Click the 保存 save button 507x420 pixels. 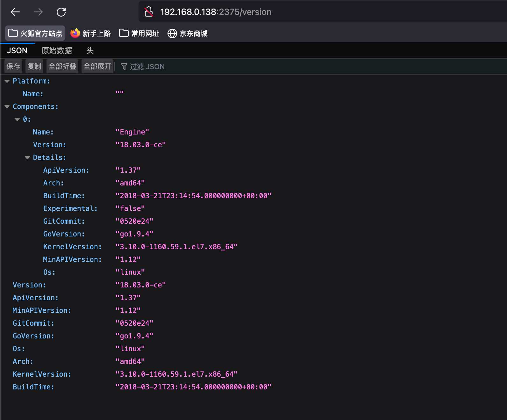point(13,66)
